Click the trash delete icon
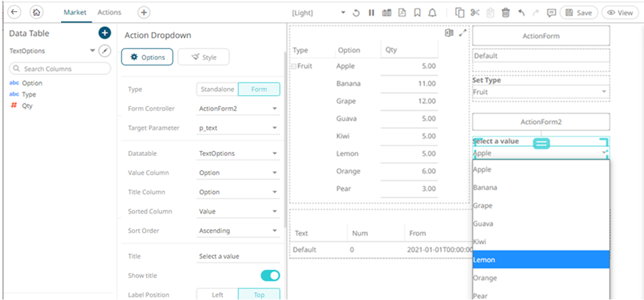The image size is (644, 300). pyautogui.click(x=506, y=13)
